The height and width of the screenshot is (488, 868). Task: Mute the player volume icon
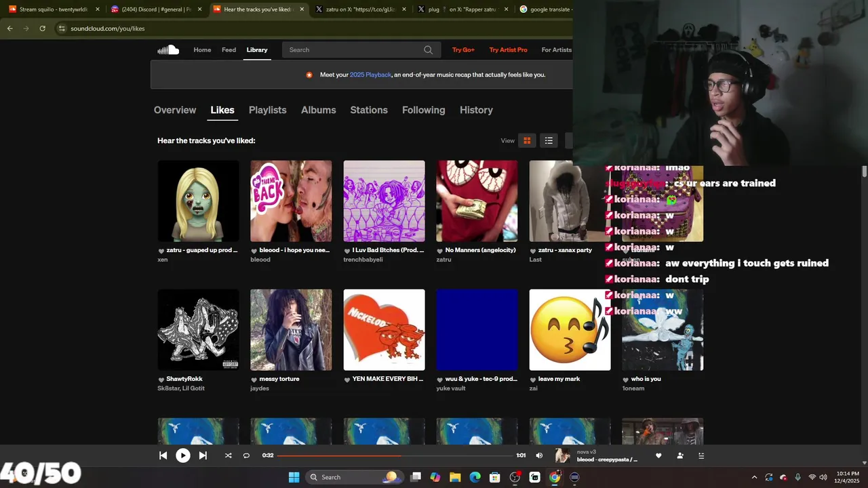[x=539, y=455]
